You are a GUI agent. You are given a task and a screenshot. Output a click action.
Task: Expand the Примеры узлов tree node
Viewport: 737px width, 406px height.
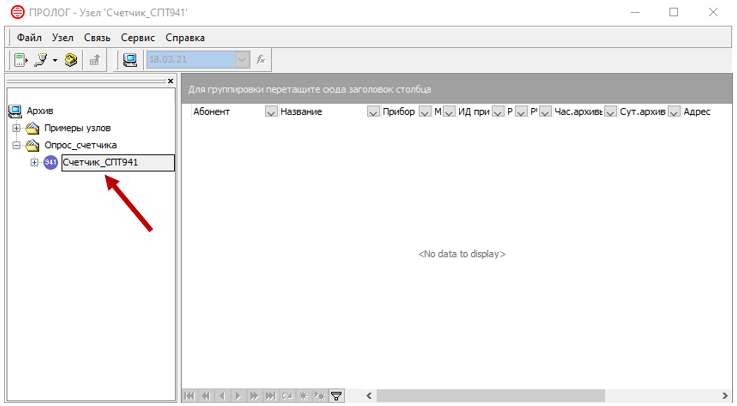pyautogui.click(x=17, y=128)
